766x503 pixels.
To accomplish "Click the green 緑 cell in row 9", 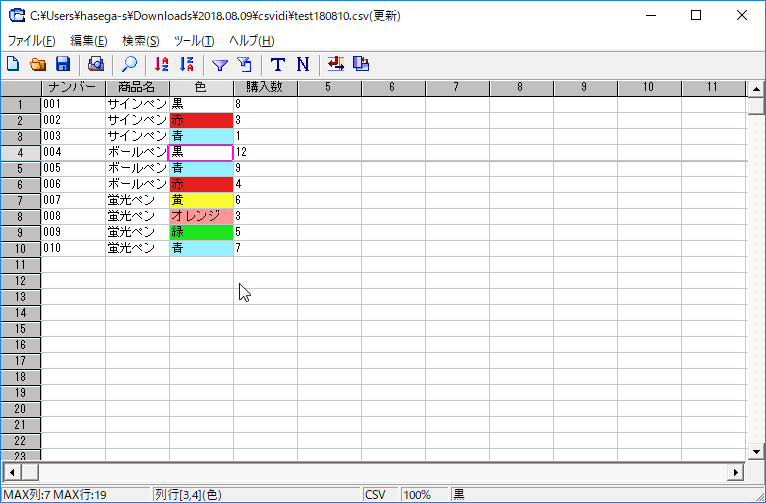I will coord(201,232).
